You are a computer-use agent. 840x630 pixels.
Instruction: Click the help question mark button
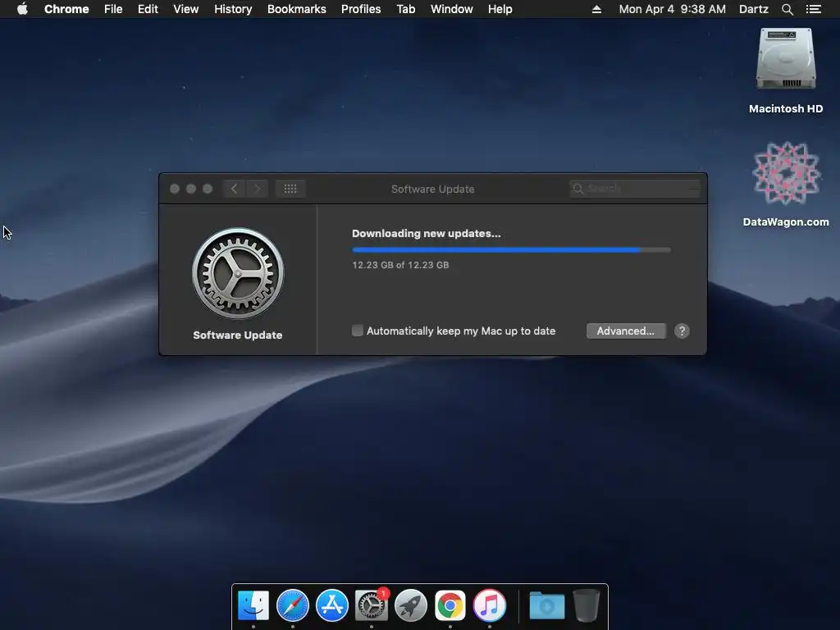(x=682, y=331)
